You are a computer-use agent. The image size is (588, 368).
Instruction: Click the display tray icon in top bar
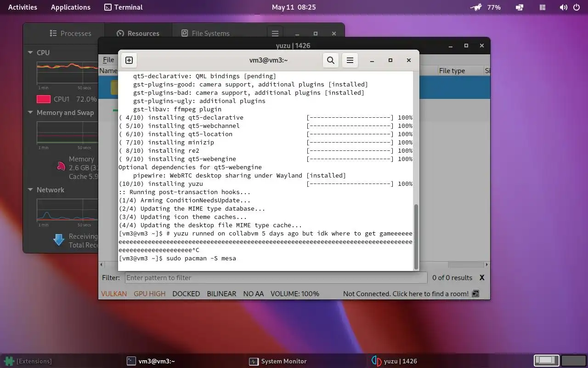(520, 7)
